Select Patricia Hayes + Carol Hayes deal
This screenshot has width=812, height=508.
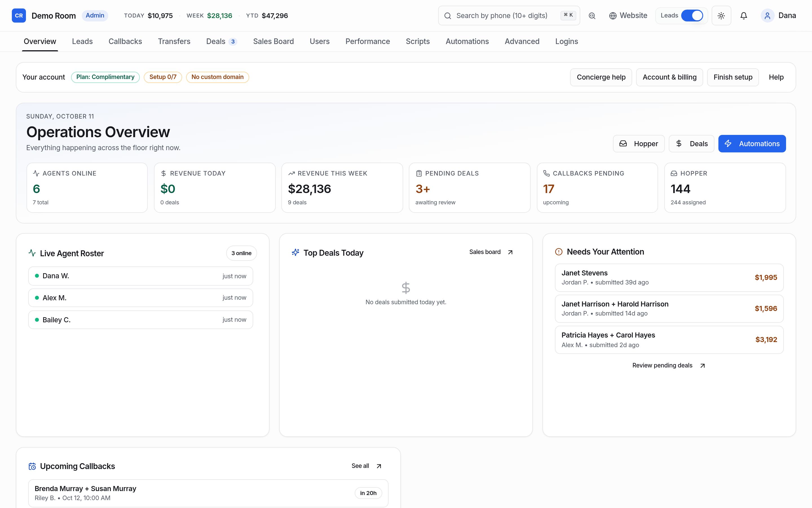point(669,340)
